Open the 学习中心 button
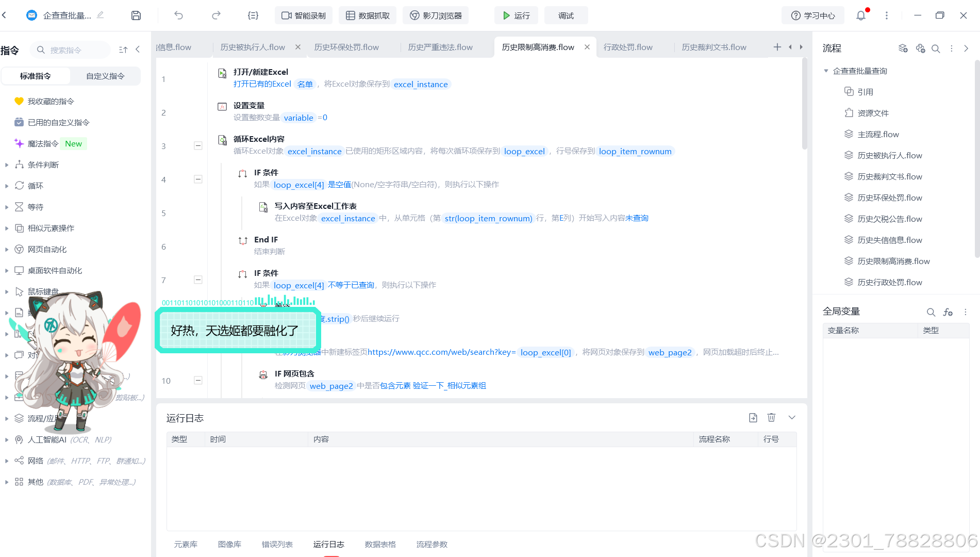This screenshot has height=557, width=980. pyautogui.click(x=813, y=15)
